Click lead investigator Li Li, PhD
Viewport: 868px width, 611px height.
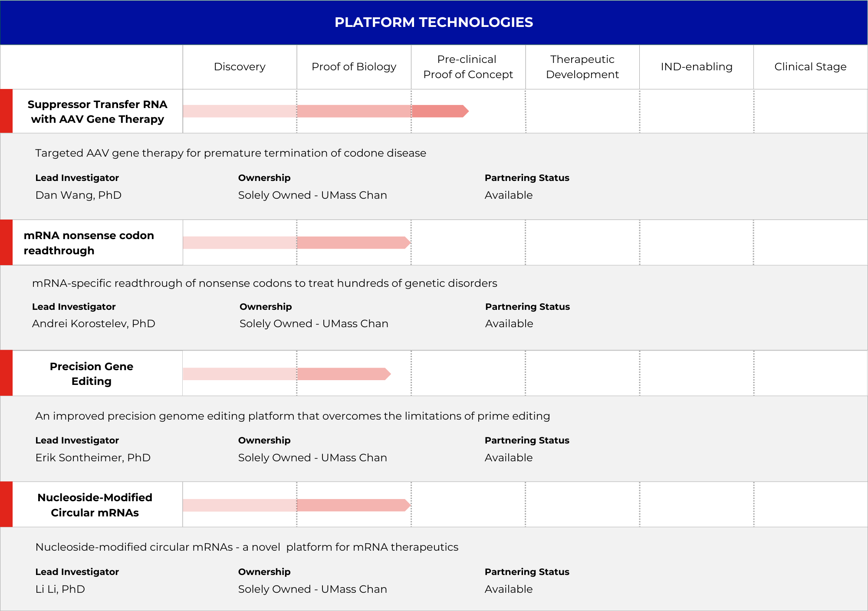60,589
